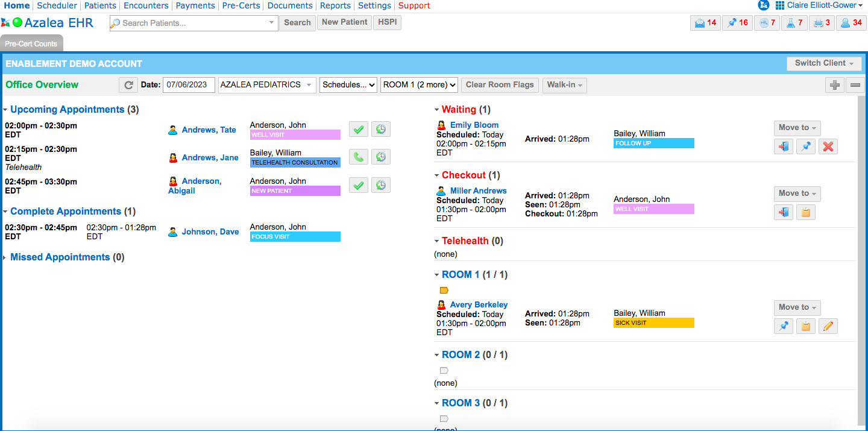Open the AZALEA PEDIATRICS location dropdown

[x=266, y=85]
